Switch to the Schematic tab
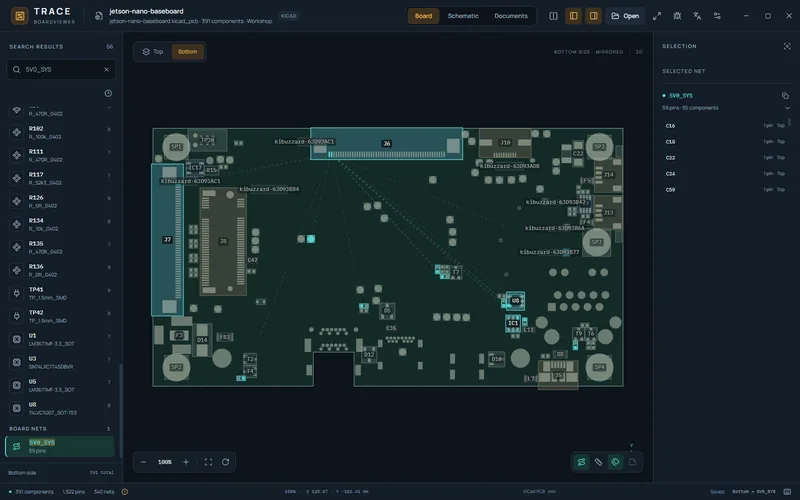 463,16
